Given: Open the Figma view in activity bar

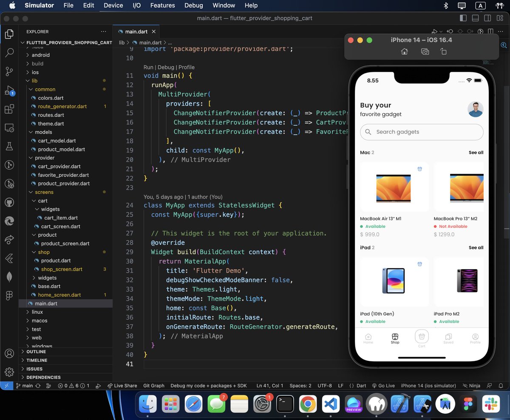Looking at the screenshot, I should point(9,295).
